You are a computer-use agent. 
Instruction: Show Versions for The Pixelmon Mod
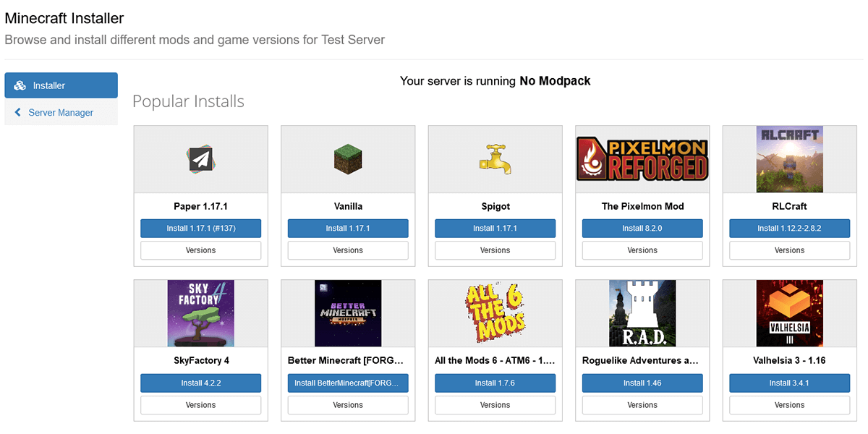pos(642,250)
